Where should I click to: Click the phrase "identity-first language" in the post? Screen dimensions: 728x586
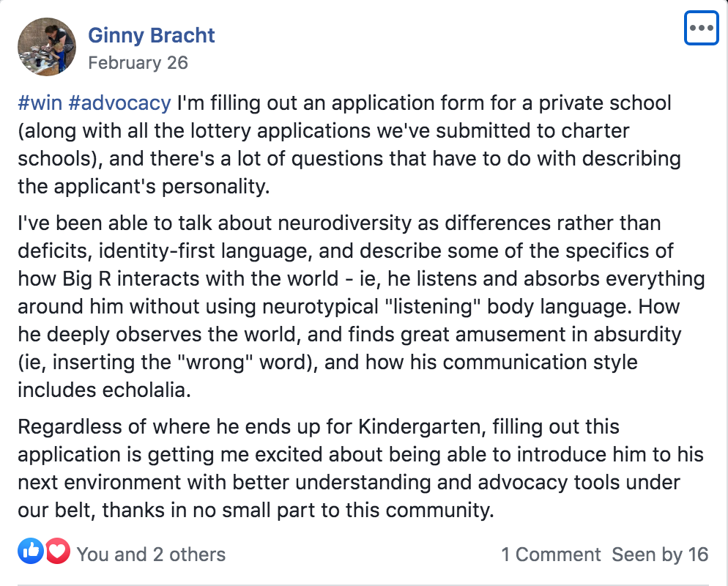coord(205,251)
